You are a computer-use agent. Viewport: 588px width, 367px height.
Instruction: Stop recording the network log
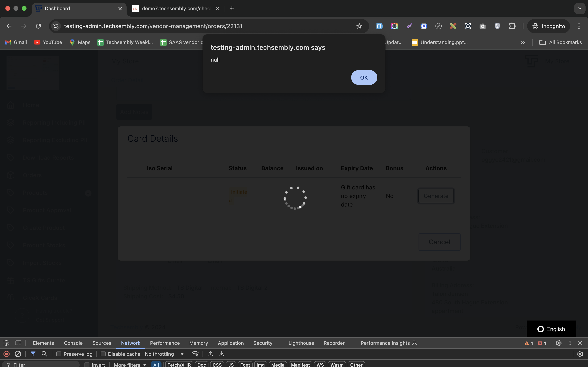pyautogui.click(x=7, y=354)
